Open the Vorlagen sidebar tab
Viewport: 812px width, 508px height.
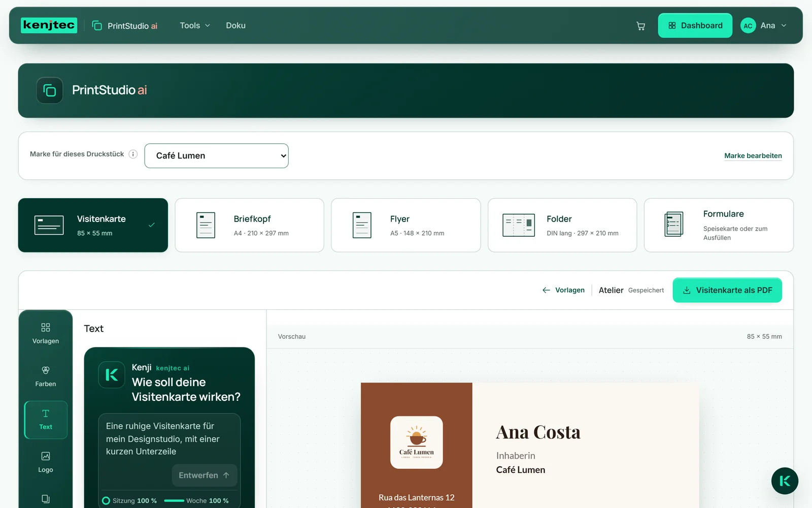coord(46,333)
